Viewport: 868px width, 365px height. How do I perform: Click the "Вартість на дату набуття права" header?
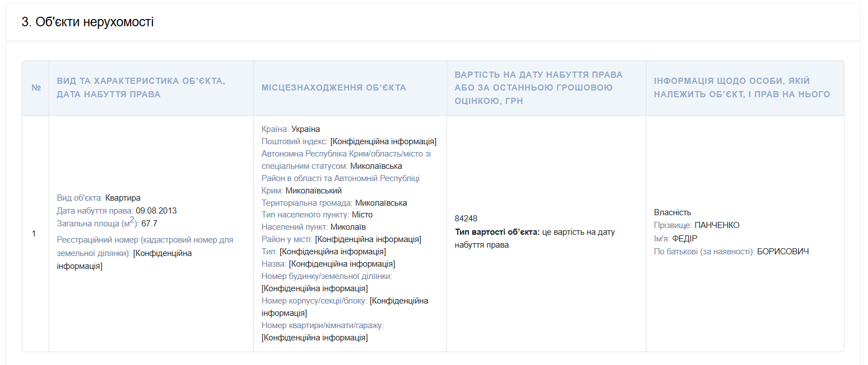pos(538,88)
